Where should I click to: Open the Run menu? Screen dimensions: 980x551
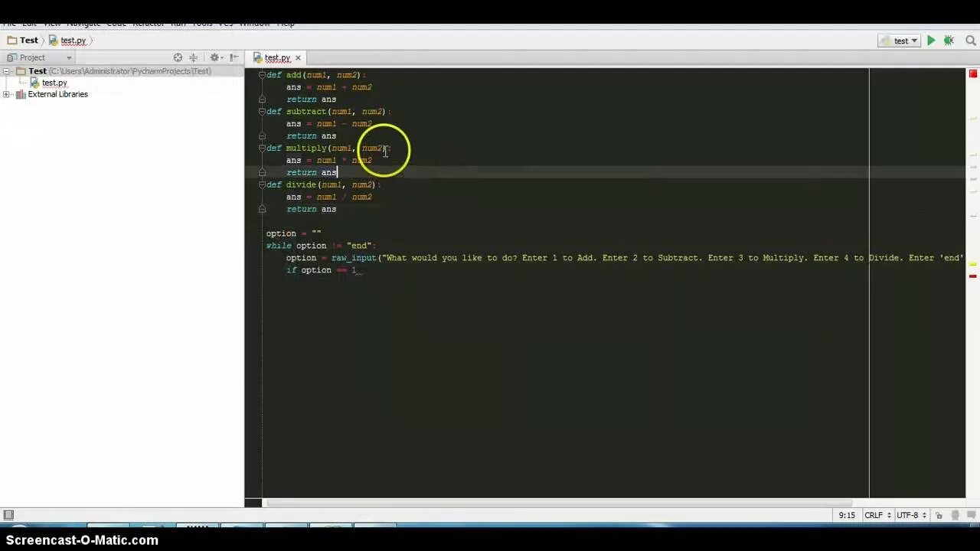178,24
